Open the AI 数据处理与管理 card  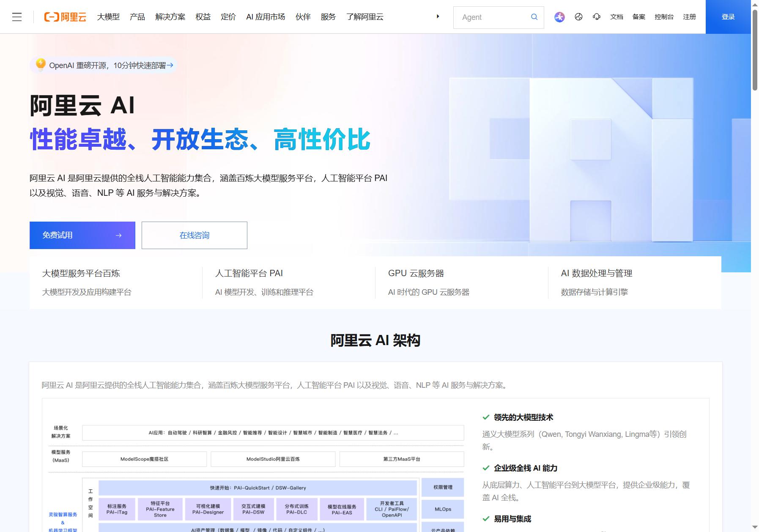coord(635,282)
